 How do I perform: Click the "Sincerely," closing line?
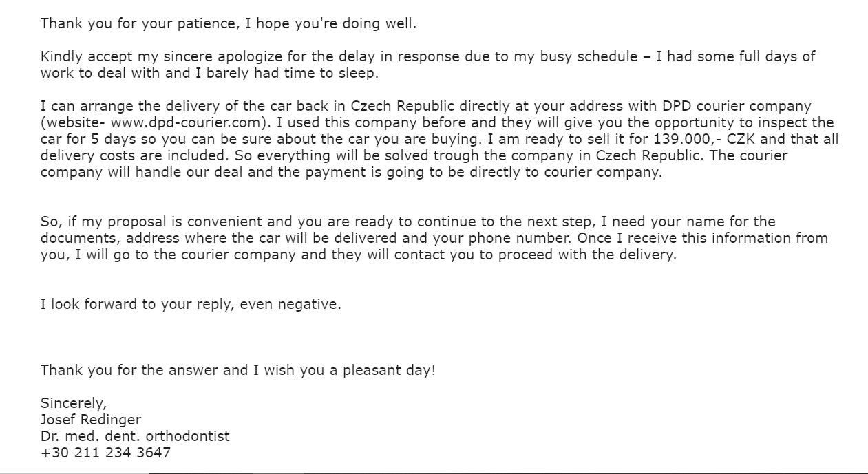74,403
